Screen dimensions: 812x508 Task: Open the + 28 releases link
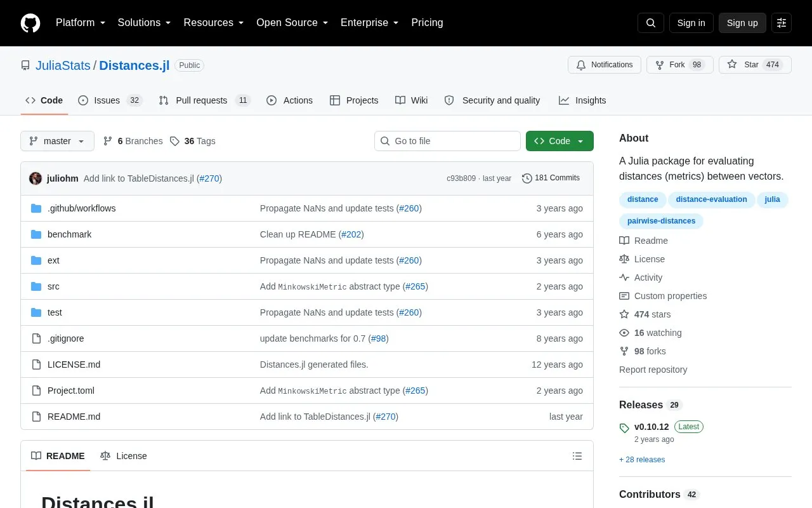click(642, 460)
